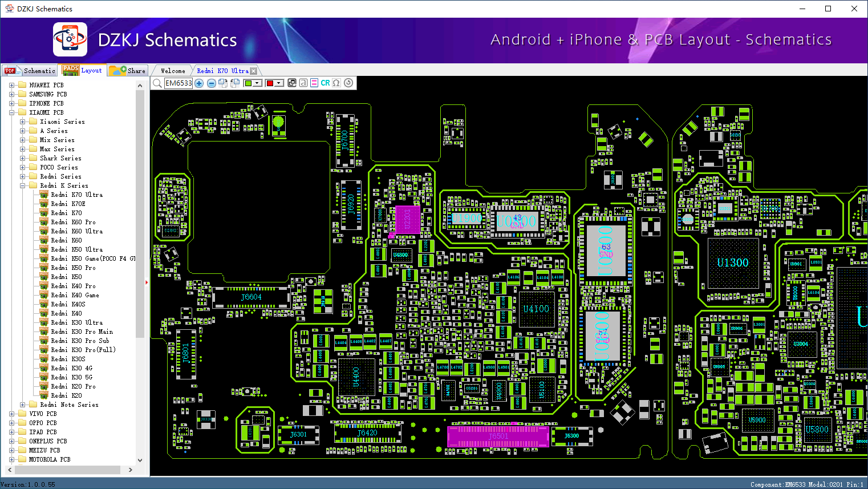Expand the IPHONE PCB tree node
The height and width of the screenshot is (489, 868).
[11, 103]
